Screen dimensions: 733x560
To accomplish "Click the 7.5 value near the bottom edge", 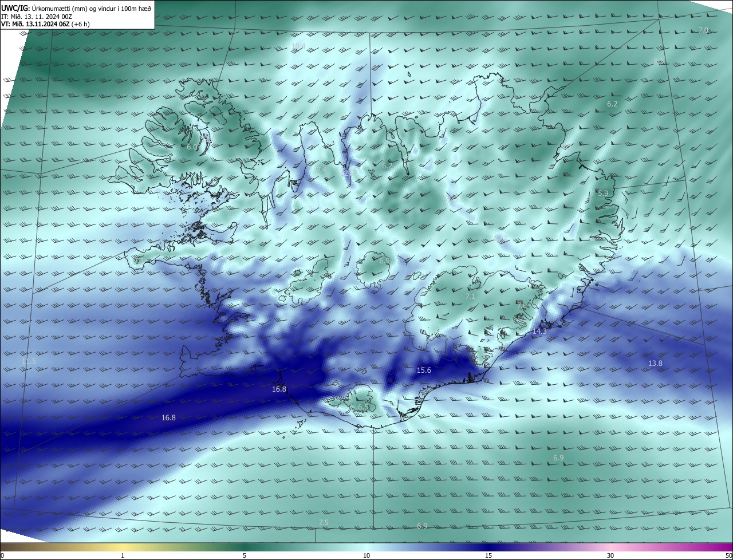I will pos(324,523).
